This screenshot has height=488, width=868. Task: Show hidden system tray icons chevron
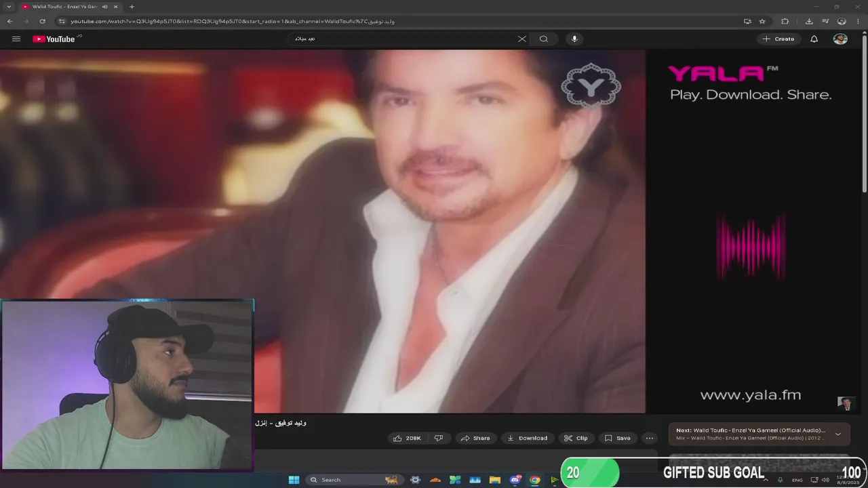pyautogui.click(x=766, y=480)
